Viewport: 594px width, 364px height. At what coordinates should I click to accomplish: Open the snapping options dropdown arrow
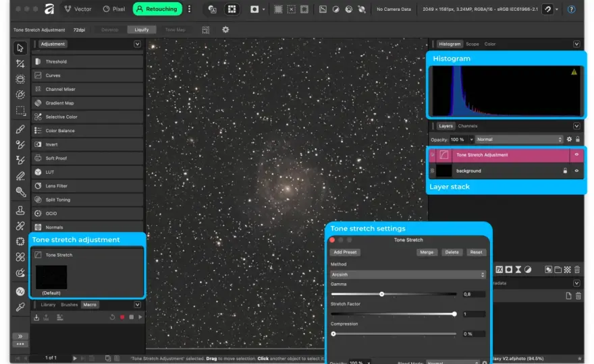coord(556,9)
